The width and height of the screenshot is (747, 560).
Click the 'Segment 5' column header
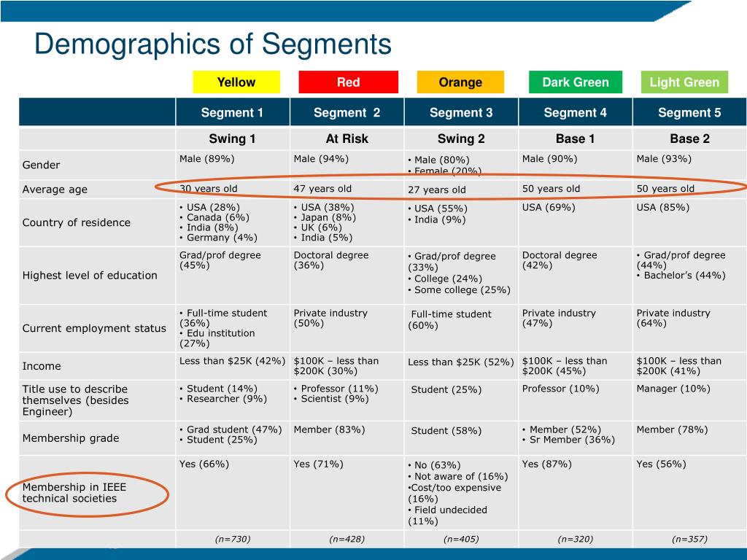(689, 112)
